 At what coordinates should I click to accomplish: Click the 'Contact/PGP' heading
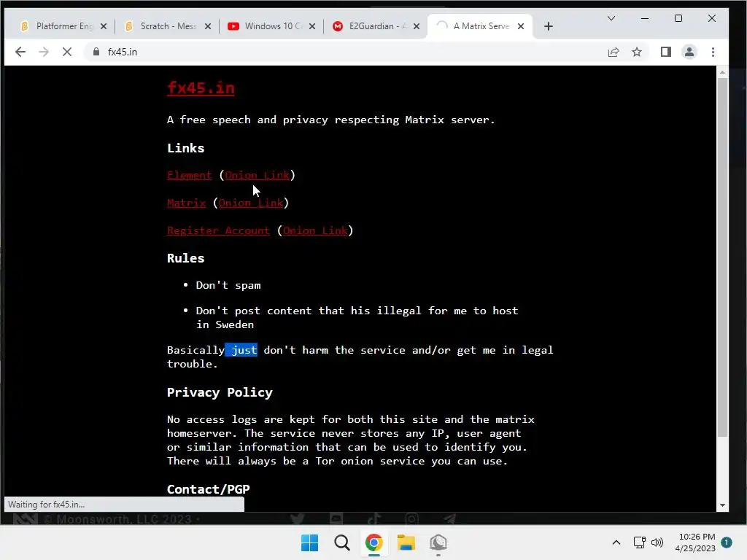208,489
